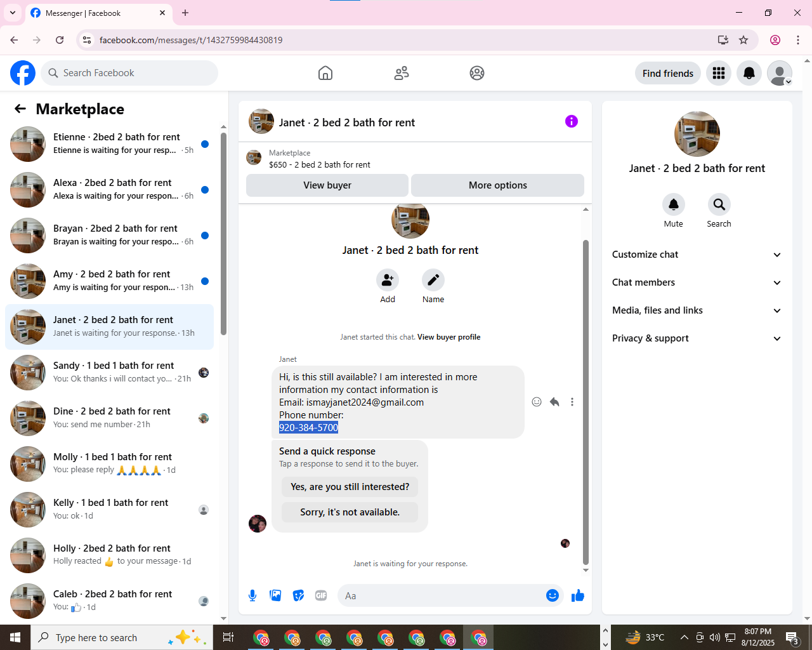Image resolution: width=812 pixels, height=650 pixels.
Task: Choose a sticker icon
Action: point(298,595)
